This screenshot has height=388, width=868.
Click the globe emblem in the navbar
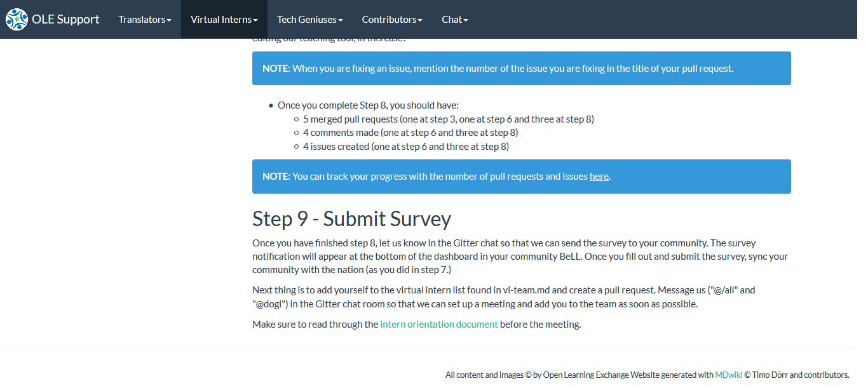tap(17, 19)
